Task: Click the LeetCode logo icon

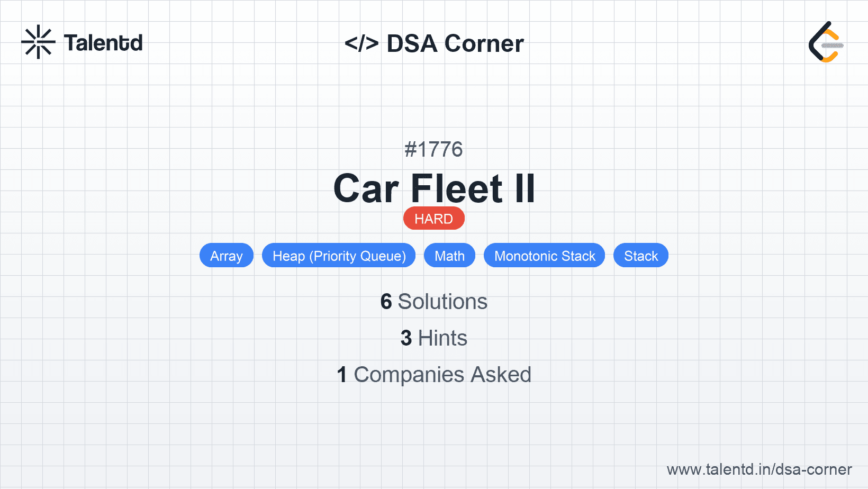Action: 826,42
